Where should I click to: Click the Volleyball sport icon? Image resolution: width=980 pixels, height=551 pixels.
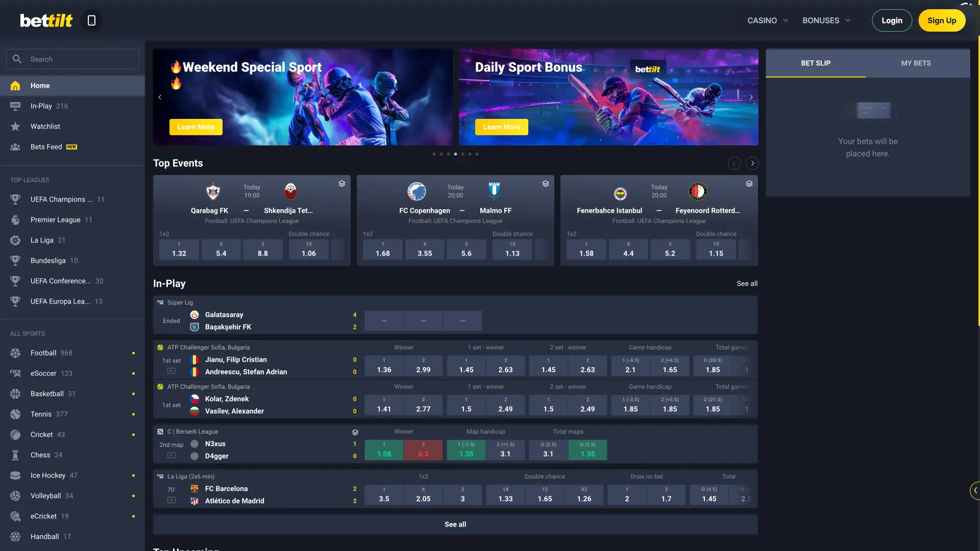pos(15,496)
